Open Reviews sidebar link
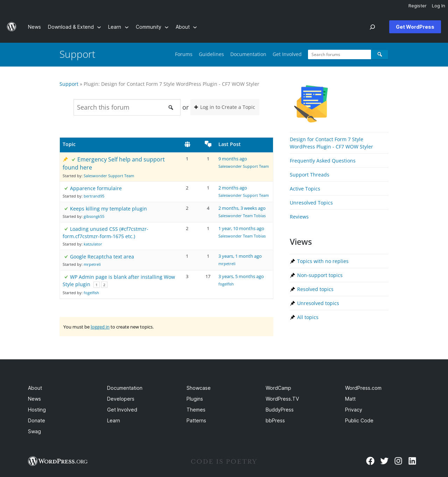 click(299, 217)
